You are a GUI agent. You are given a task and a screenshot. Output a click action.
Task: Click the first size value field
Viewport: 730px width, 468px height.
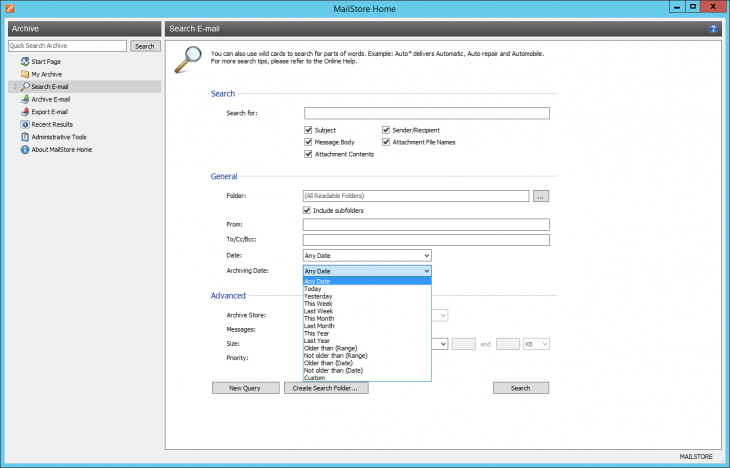[x=464, y=344]
